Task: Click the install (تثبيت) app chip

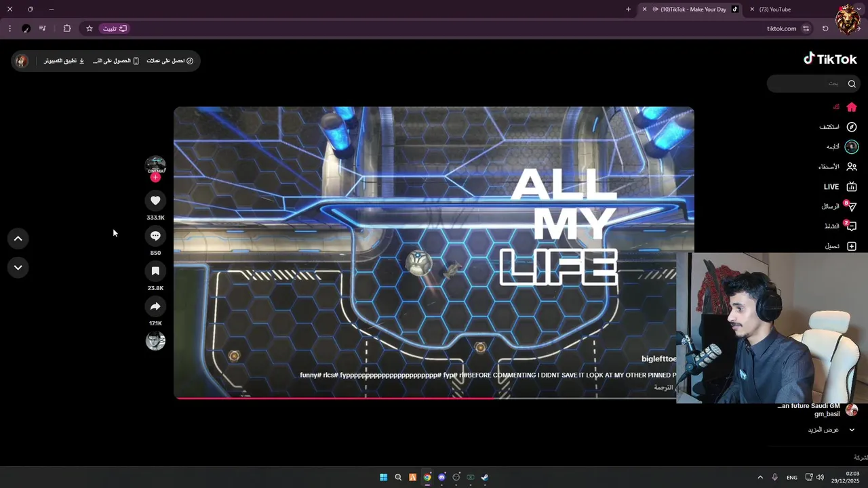Action: [x=115, y=28]
